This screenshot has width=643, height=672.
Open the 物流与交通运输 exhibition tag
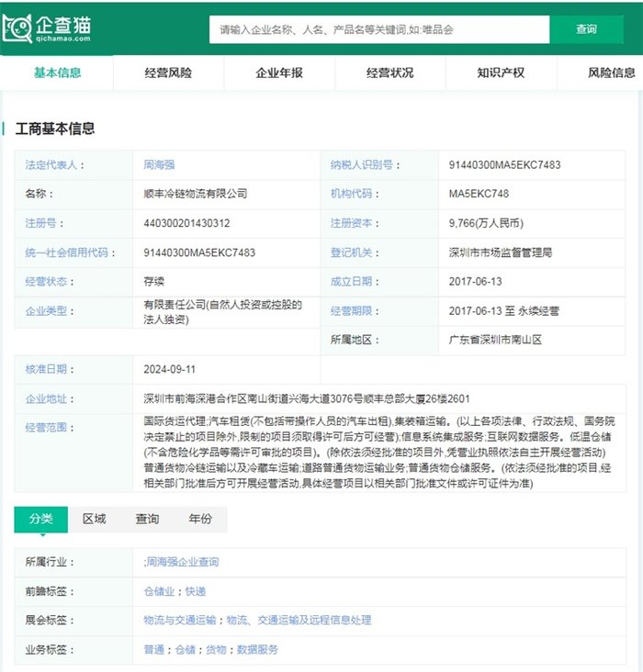click(180, 621)
